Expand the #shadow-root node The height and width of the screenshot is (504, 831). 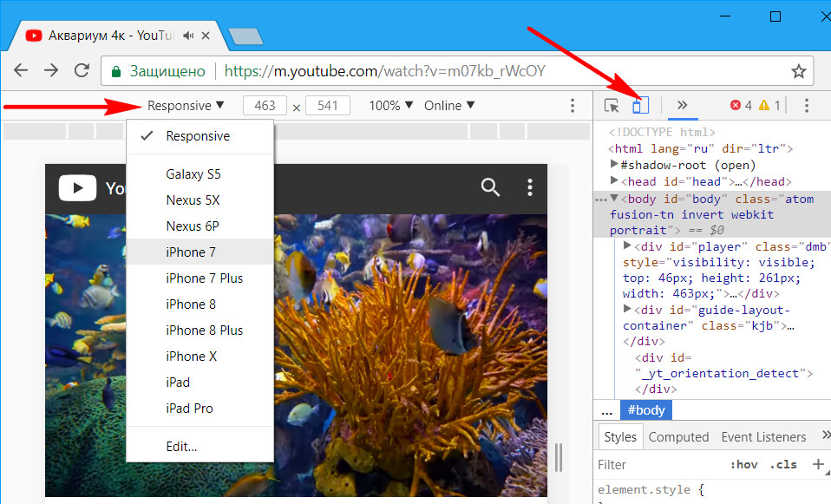pos(614,164)
